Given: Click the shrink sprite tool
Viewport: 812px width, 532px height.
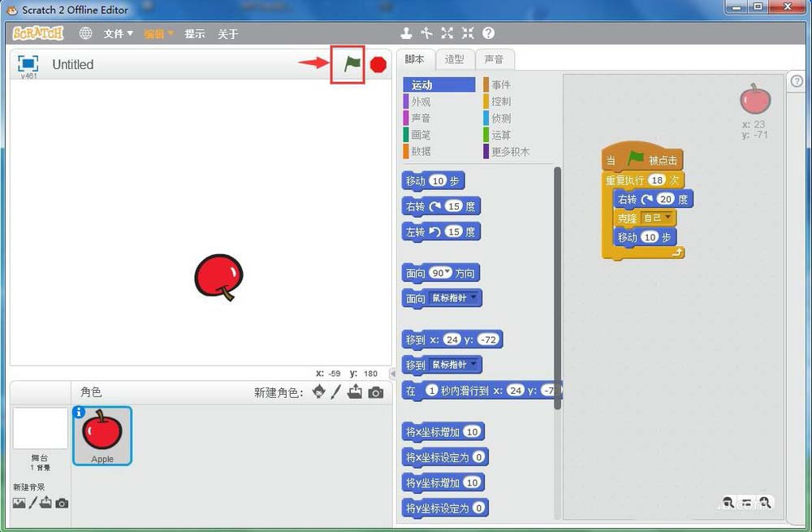Looking at the screenshot, I should point(468,33).
